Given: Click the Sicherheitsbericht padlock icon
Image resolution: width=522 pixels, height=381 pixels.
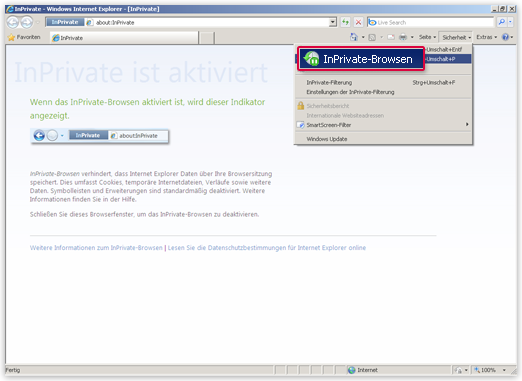Looking at the screenshot, I should [x=301, y=106].
